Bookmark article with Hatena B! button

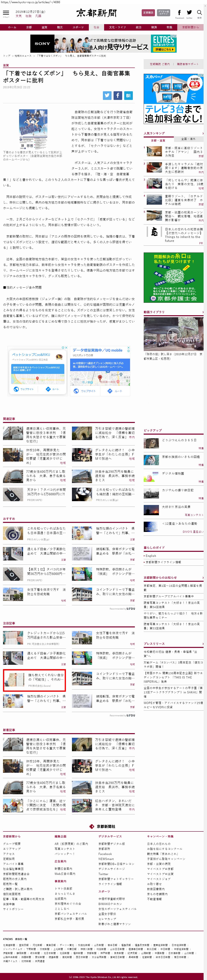[128, 95]
